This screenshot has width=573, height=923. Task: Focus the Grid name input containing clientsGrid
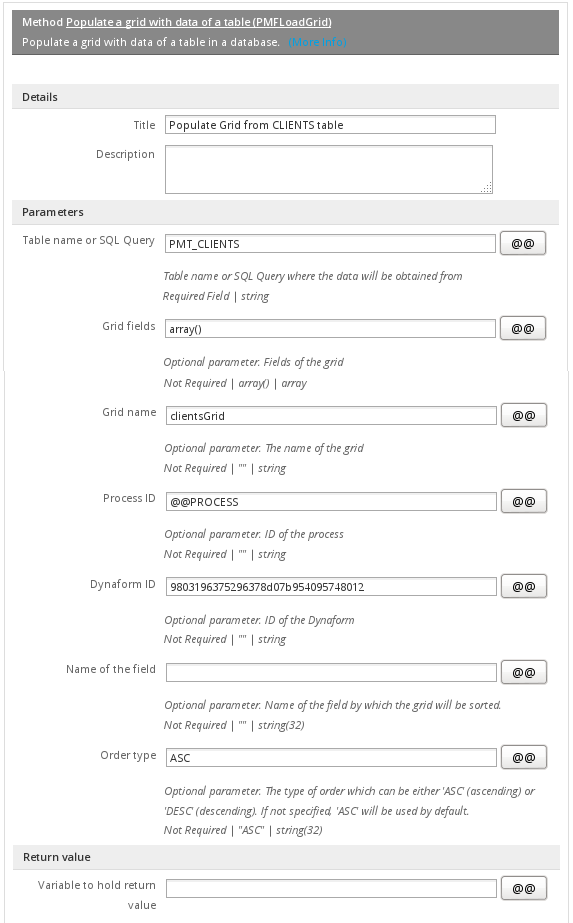[x=332, y=416]
